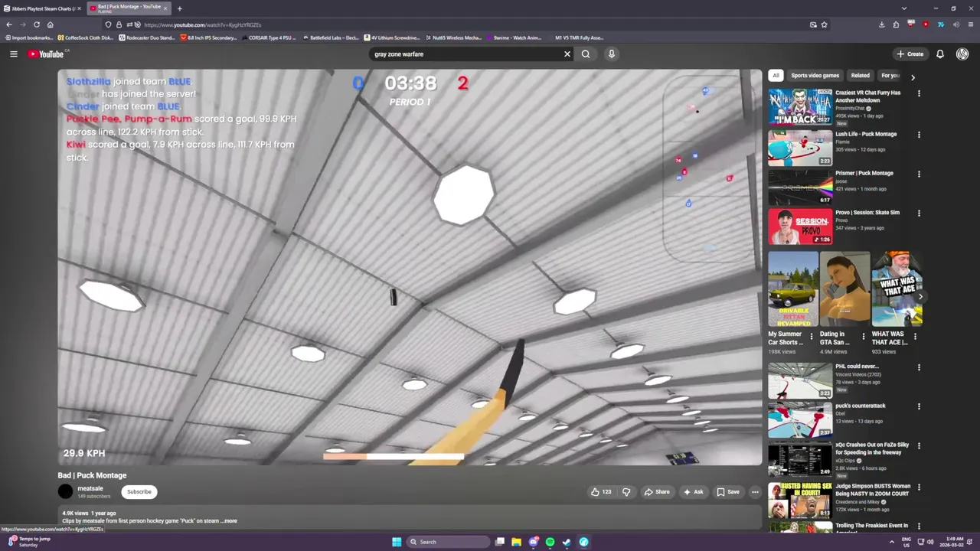This screenshot has height=551, width=980.
Task: Open options for 'PHL could never...' video
Action: coord(919,367)
